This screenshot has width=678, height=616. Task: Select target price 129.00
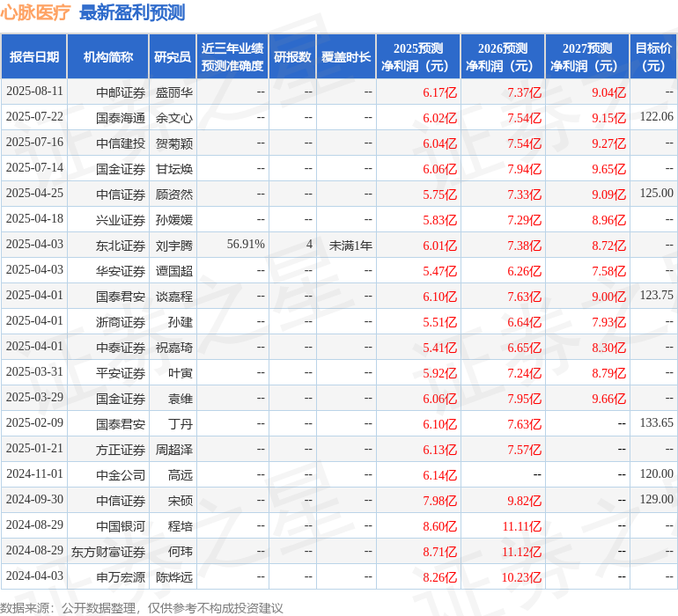pos(656,499)
